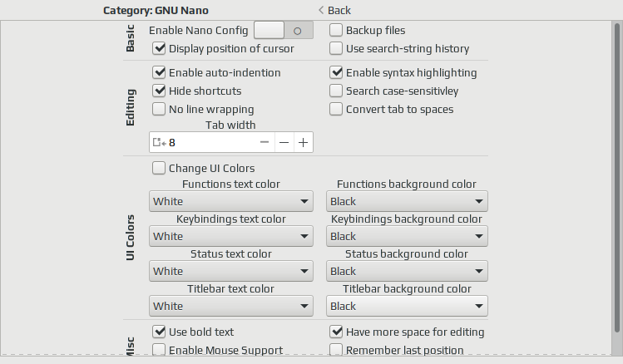623x364 pixels.
Task: Click the vertical UI Colors section label
Action: (130, 238)
